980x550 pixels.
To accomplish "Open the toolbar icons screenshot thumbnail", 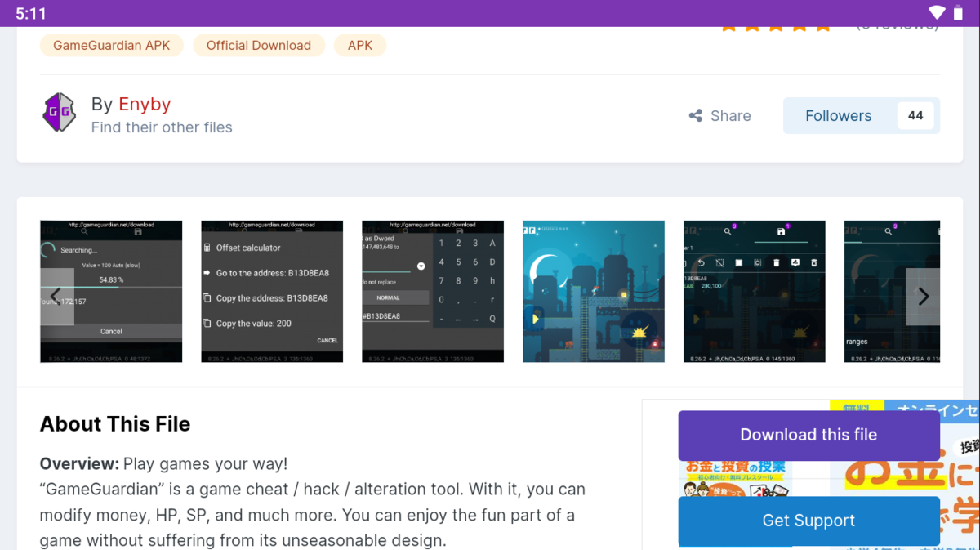I will point(755,292).
